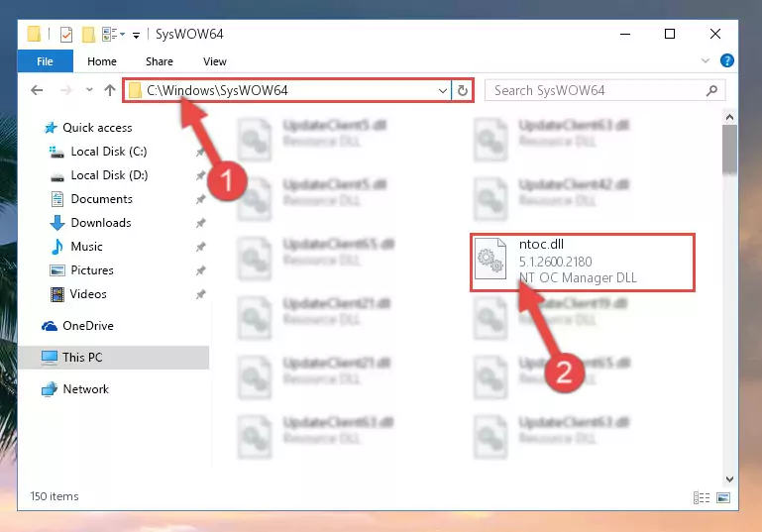Image resolution: width=762 pixels, height=532 pixels.
Task: Open Downloads in navigation pane
Action: (x=101, y=223)
